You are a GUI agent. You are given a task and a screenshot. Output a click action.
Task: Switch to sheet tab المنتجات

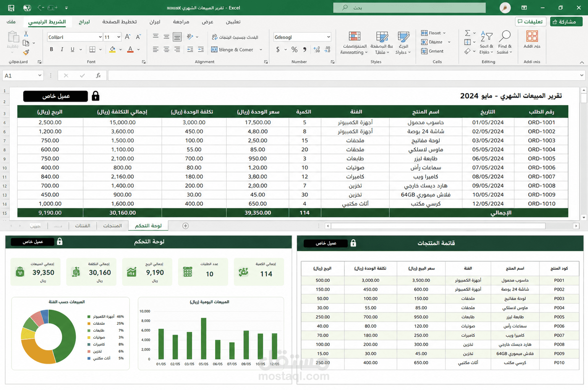click(113, 226)
